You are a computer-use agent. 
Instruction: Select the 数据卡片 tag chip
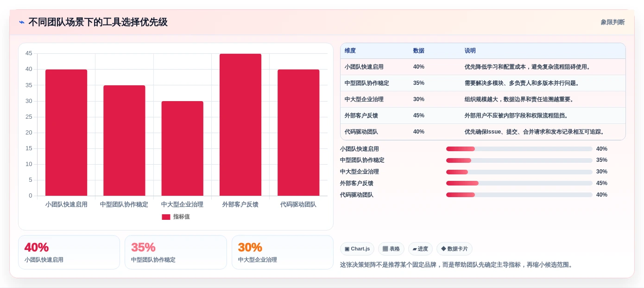pyautogui.click(x=455, y=249)
